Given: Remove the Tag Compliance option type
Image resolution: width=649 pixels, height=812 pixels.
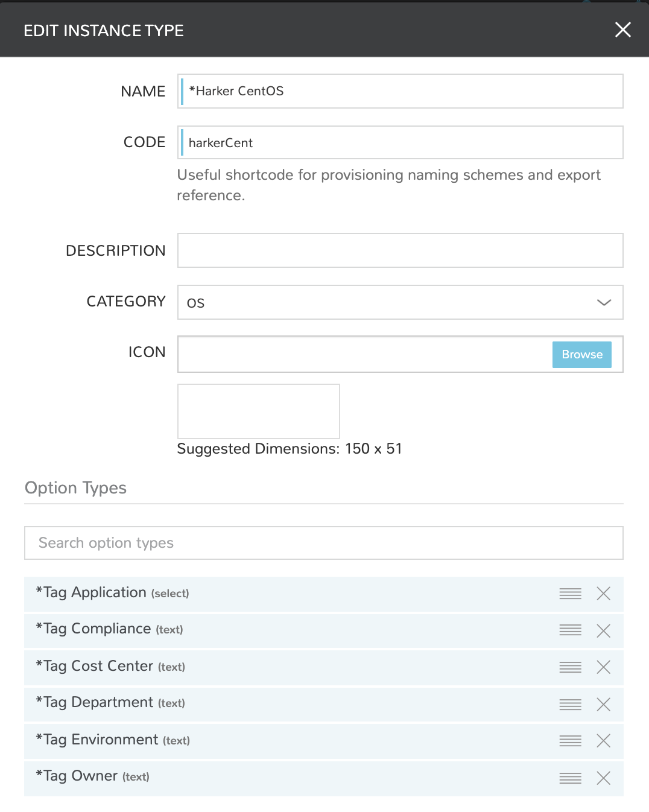Looking at the screenshot, I should [603, 630].
